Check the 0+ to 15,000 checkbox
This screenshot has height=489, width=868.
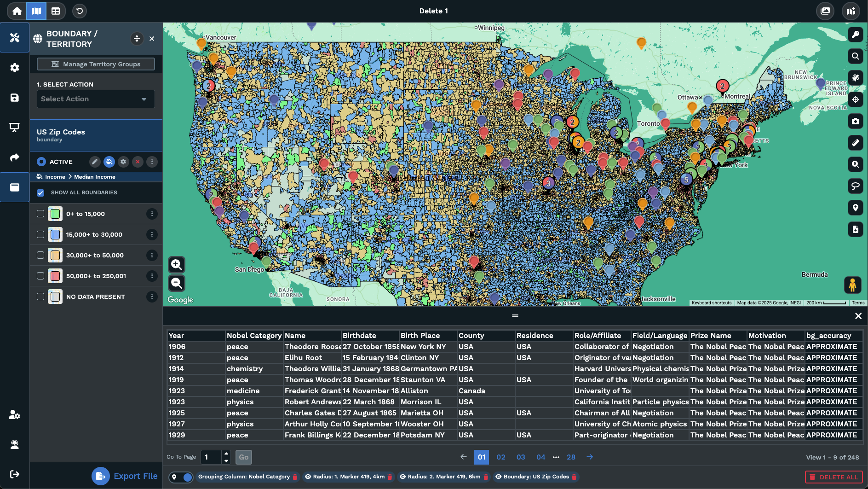[40, 214]
